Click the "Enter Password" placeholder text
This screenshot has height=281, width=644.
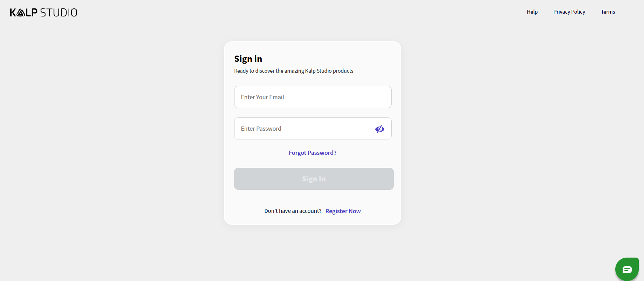[261, 129]
